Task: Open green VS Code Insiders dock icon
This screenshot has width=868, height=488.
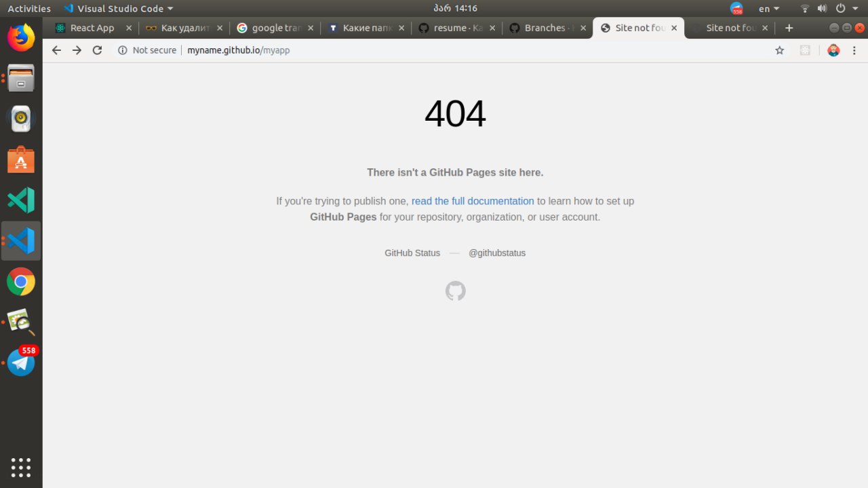Action: pos(21,200)
